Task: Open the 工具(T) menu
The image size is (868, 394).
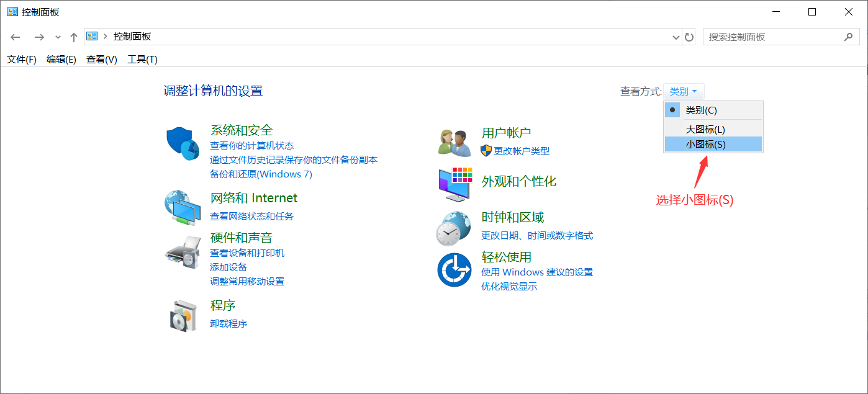Action: tap(142, 60)
